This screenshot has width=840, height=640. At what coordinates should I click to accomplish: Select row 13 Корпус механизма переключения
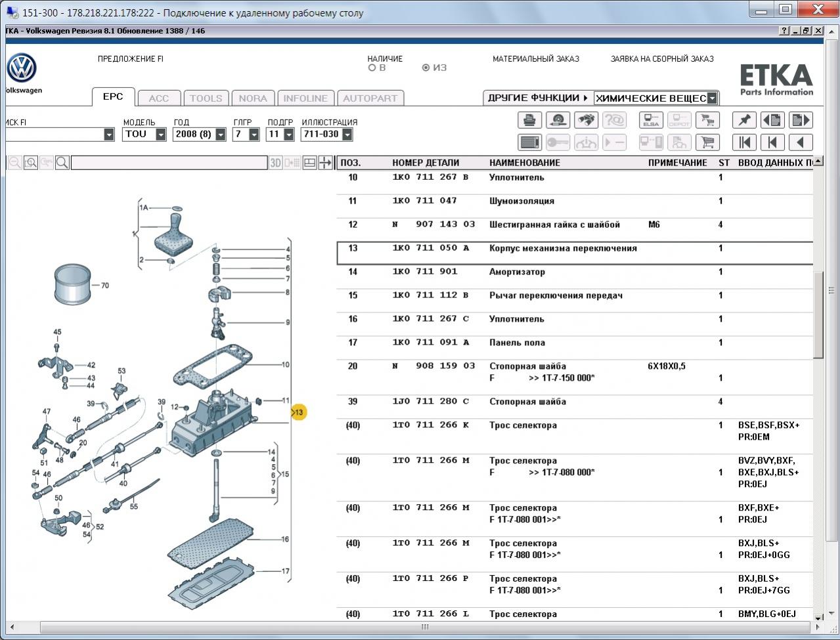pyautogui.click(x=575, y=253)
